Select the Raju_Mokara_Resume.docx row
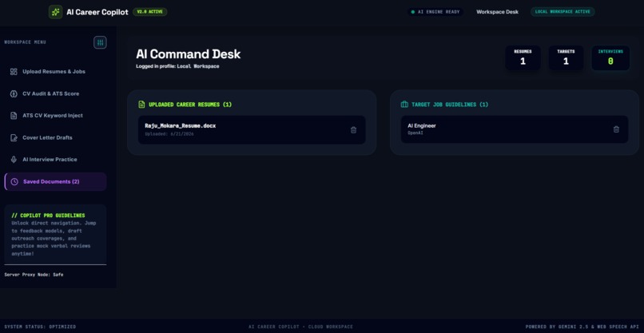The image size is (644, 333). pyautogui.click(x=252, y=129)
